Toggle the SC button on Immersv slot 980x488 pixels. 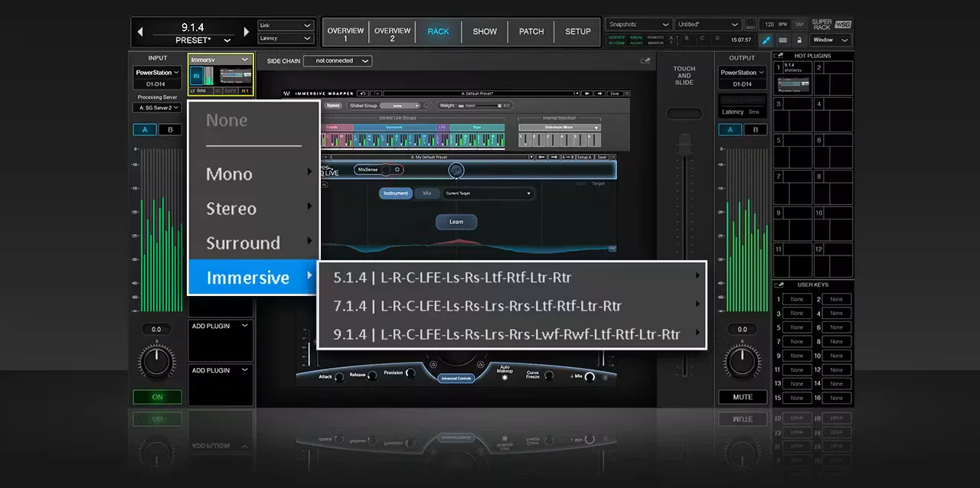click(217, 91)
